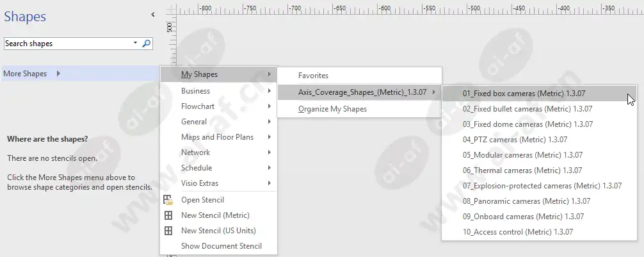Open the search shapes dropdown arrow
The width and height of the screenshot is (644, 257).
(136, 43)
